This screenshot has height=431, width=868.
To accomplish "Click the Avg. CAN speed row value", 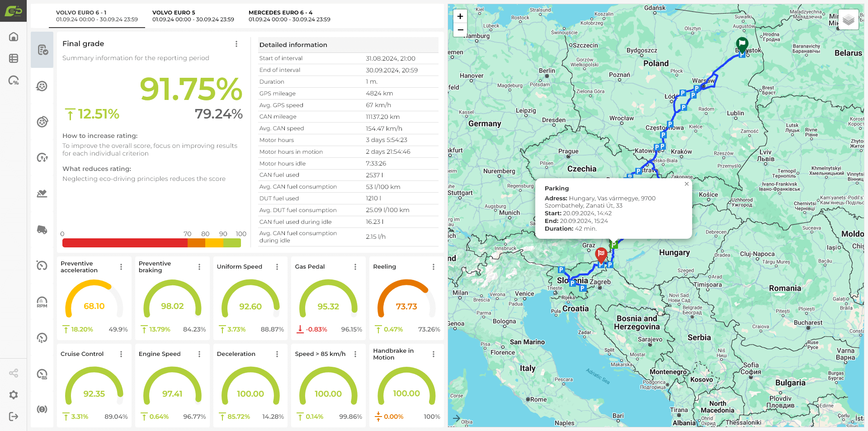I will click(384, 128).
